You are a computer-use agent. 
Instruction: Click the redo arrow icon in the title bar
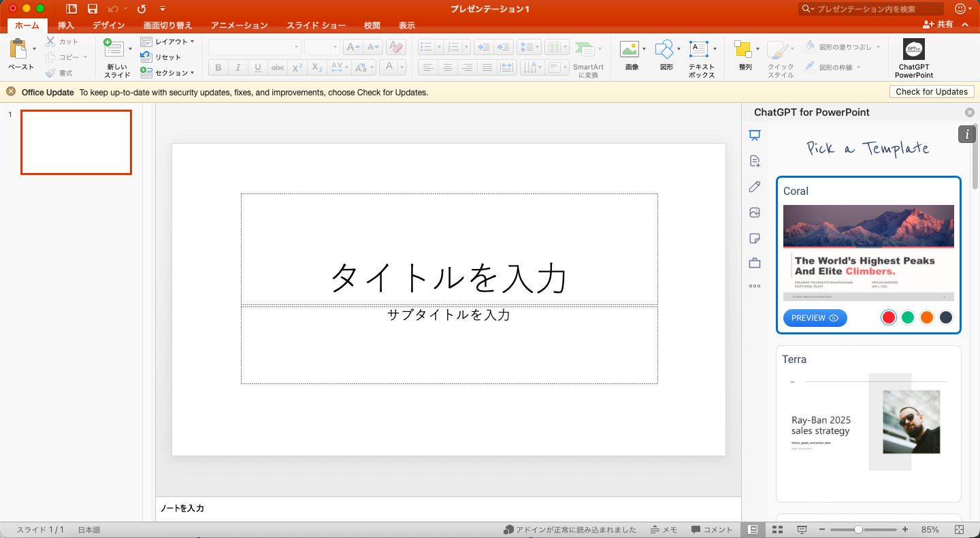click(x=142, y=9)
